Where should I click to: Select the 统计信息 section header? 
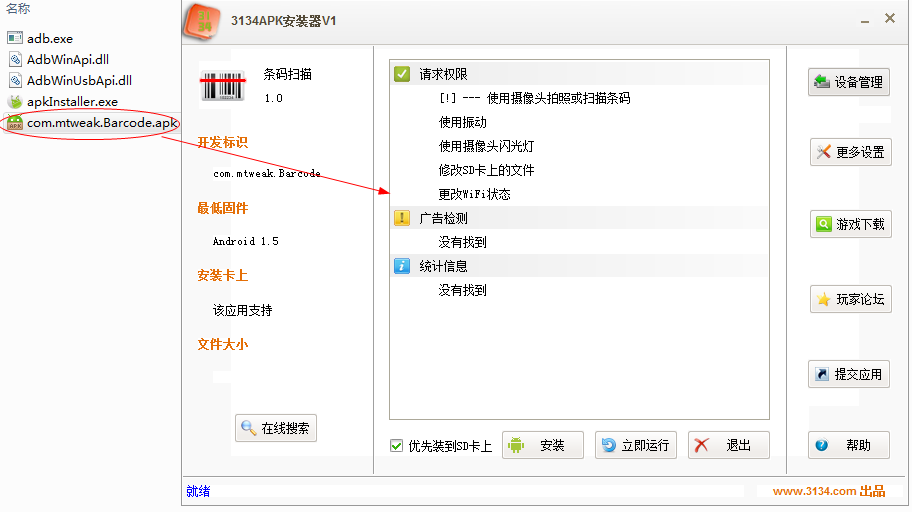pos(579,266)
